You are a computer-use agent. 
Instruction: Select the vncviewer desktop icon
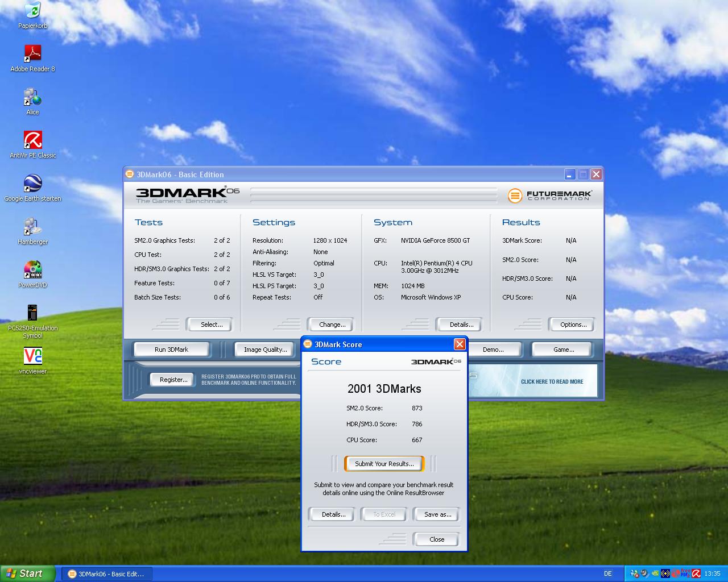tap(32, 361)
